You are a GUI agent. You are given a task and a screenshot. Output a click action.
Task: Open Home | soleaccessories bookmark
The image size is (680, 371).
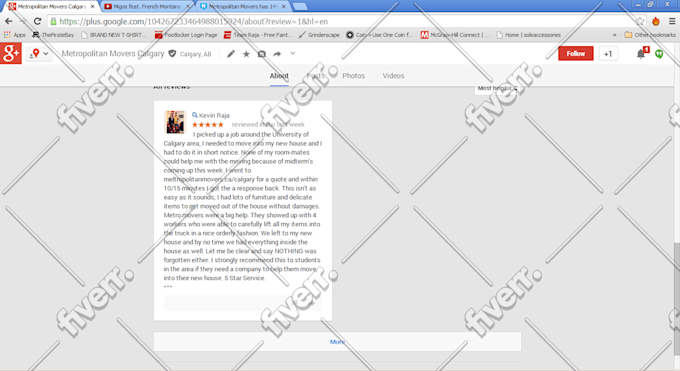pos(528,35)
